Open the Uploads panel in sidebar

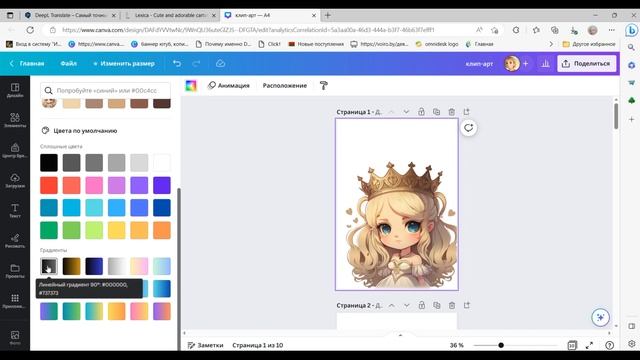click(x=15, y=180)
